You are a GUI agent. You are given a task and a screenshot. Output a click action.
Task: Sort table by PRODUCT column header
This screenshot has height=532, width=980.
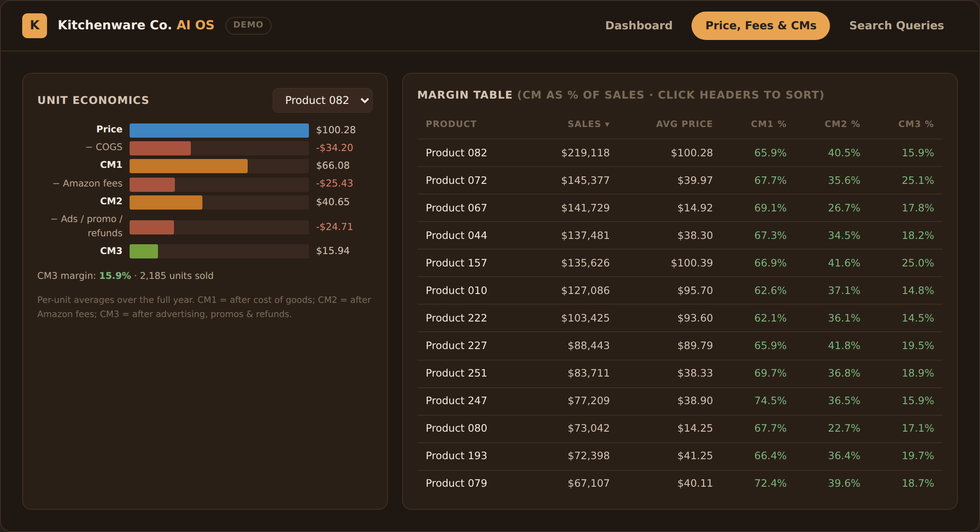coord(451,124)
